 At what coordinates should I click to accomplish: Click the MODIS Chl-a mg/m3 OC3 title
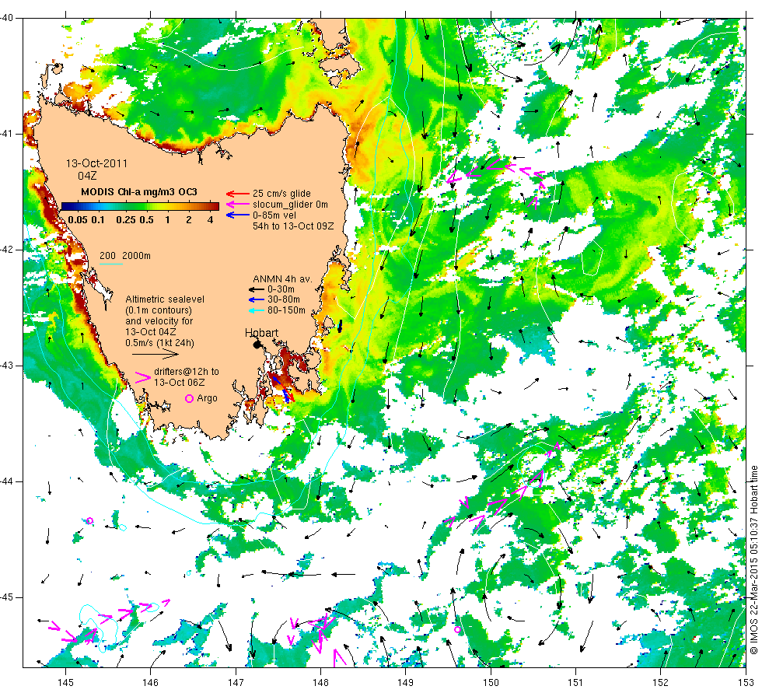click(139, 192)
